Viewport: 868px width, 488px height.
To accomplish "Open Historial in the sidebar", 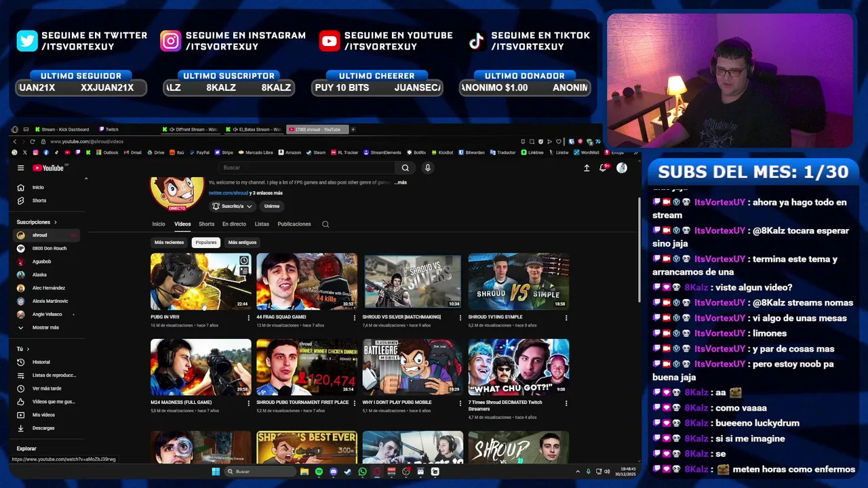I will pos(47,362).
